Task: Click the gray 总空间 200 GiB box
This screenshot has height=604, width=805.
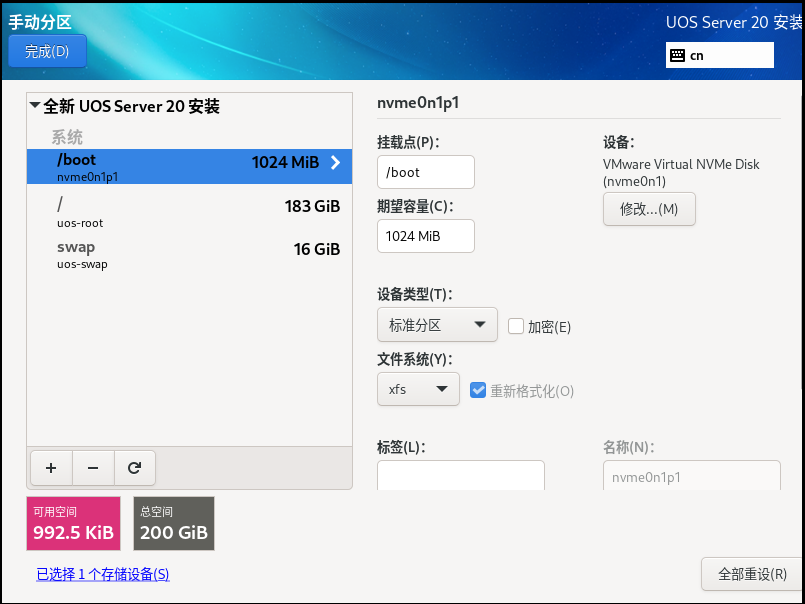Action: click(x=174, y=523)
